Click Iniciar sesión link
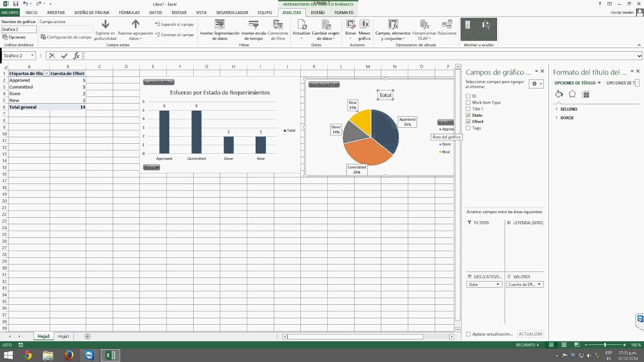Viewport: 644px width, 362px height. pyautogui.click(x=622, y=13)
